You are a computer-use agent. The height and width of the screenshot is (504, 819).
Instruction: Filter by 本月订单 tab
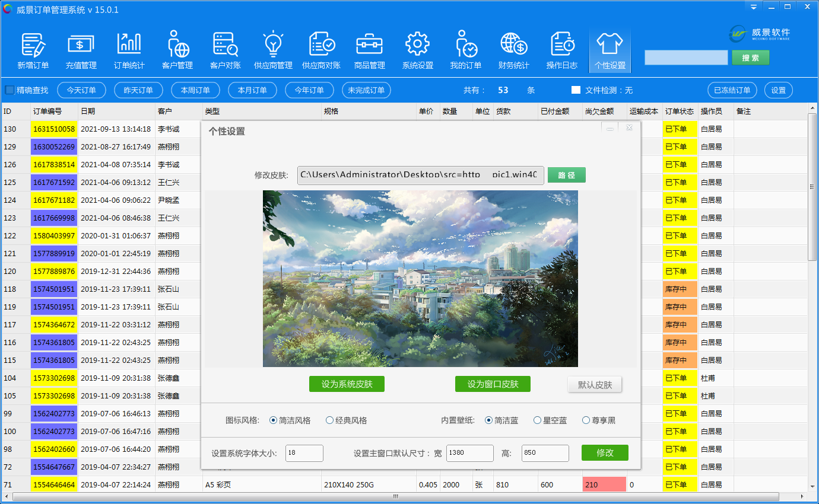click(x=252, y=90)
